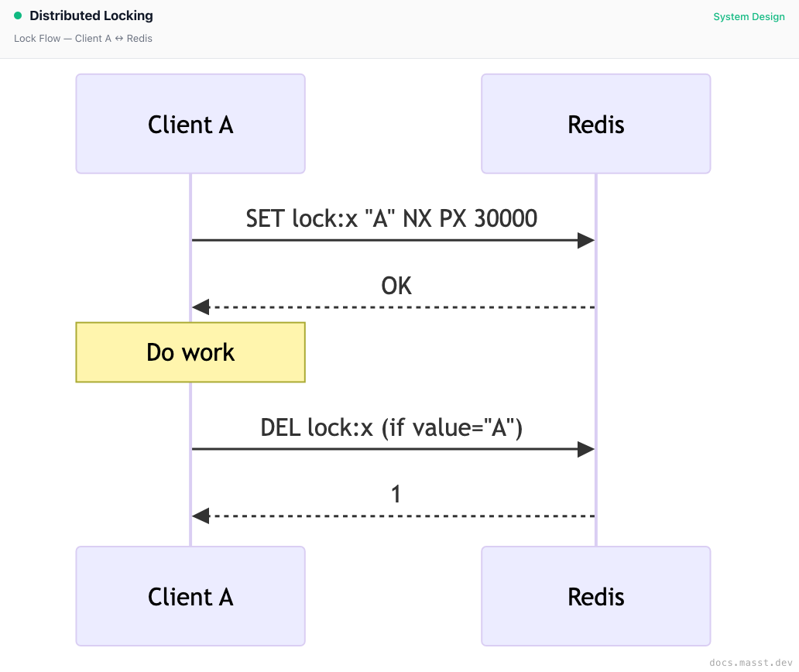
Task: Click the 'Lock Flow — Client A ↔ Redis' subtitle
Action: (83, 39)
